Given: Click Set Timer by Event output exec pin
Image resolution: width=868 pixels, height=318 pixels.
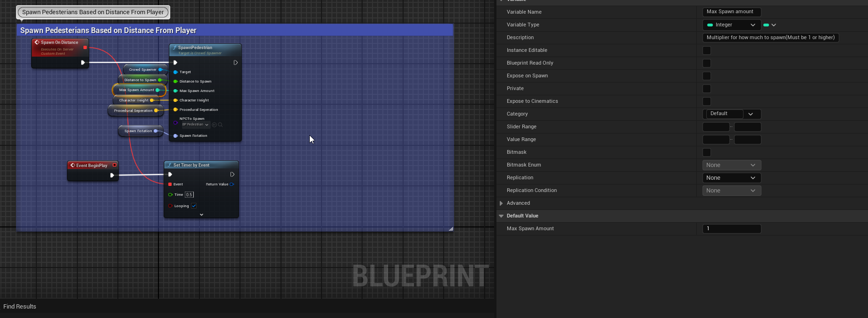Looking at the screenshot, I should point(232,175).
